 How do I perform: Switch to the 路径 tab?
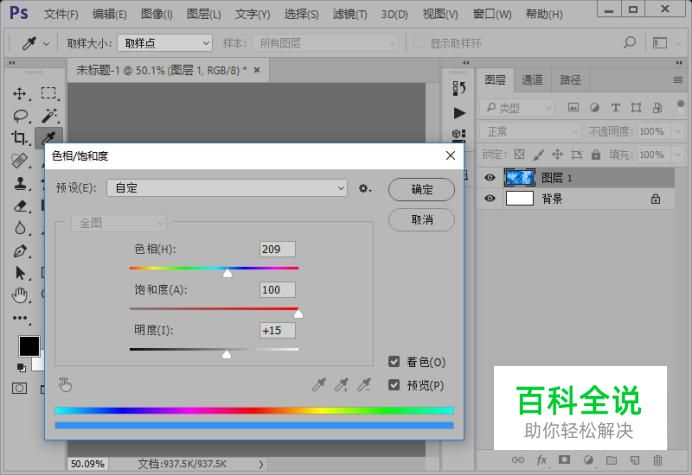(570, 80)
